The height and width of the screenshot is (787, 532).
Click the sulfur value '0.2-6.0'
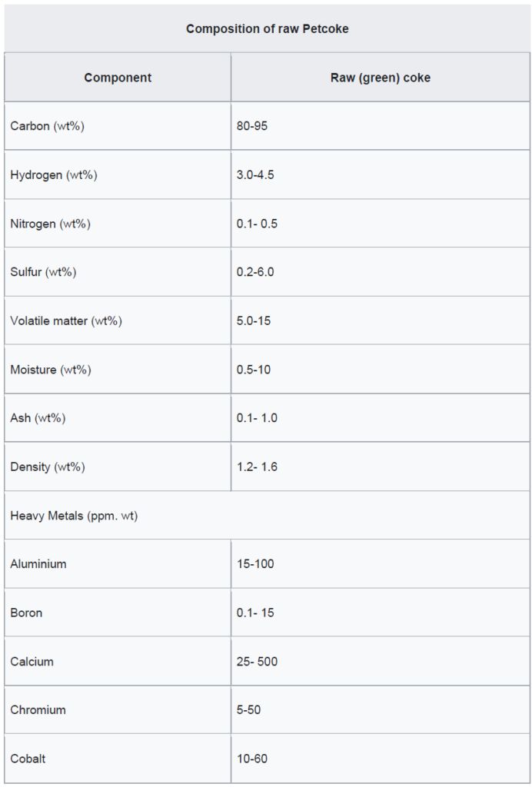pos(255,272)
